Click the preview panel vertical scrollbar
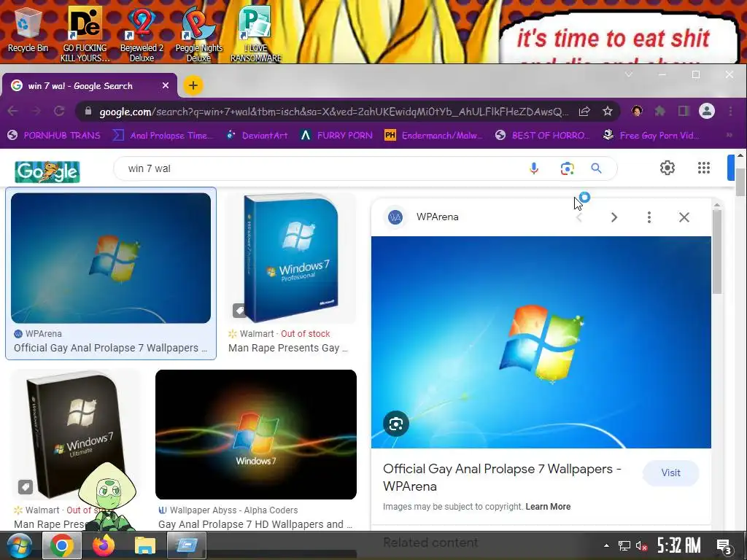Image resolution: width=747 pixels, height=560 pixels. [717, 252]
